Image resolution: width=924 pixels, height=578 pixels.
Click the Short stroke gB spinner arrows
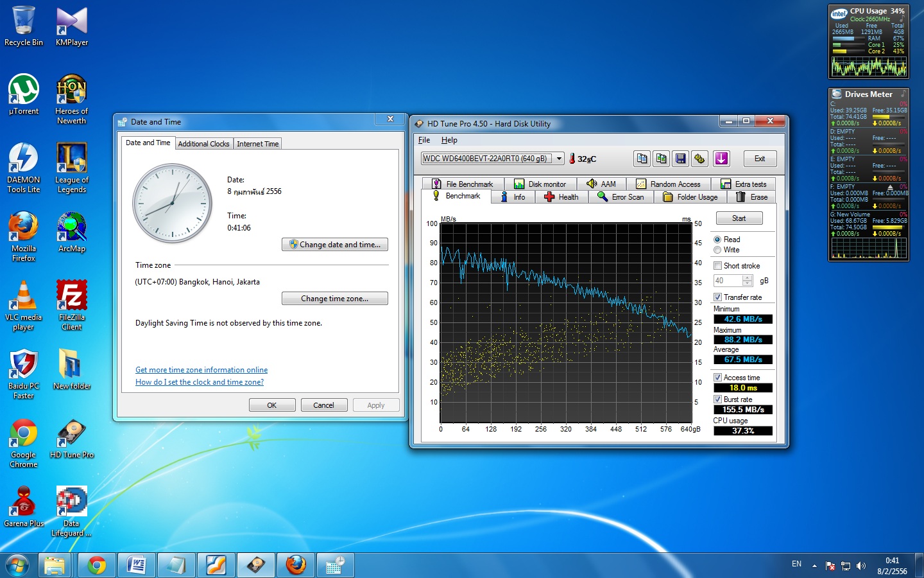click(x=747, y=281)
